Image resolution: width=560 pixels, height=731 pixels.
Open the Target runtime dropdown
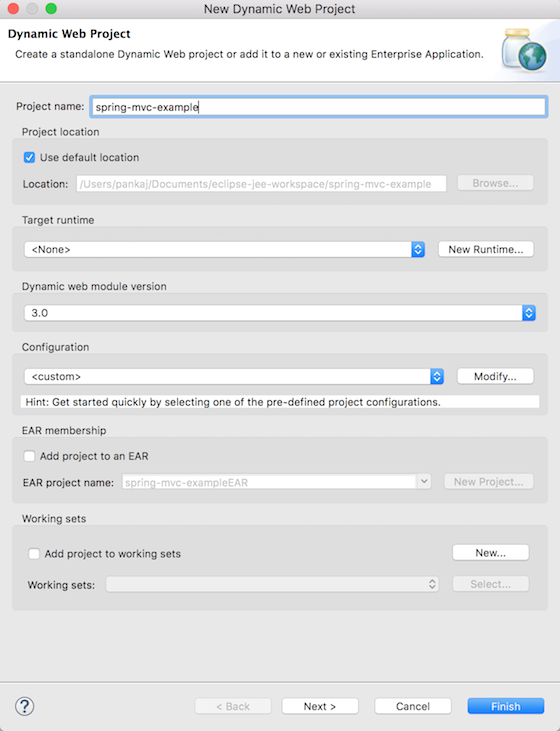click(x=224, y=249)
